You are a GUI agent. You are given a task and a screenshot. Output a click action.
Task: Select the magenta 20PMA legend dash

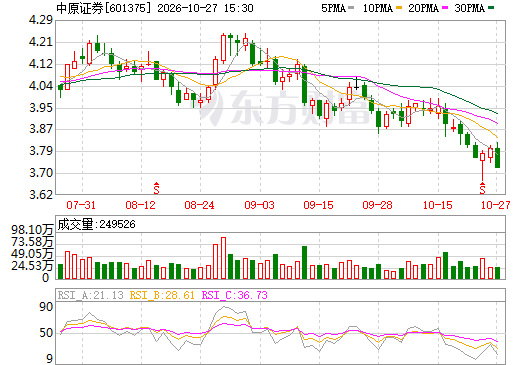pos(445,7)
